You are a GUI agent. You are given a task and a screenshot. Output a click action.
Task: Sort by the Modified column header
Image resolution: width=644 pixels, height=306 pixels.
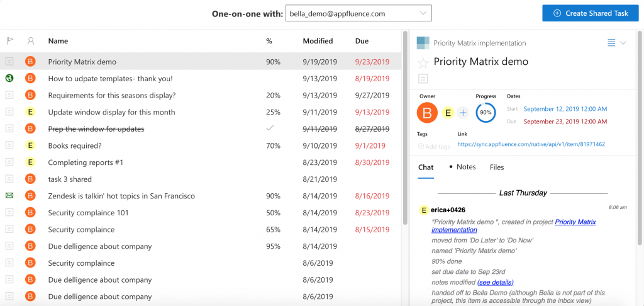(x=318, y=41)
